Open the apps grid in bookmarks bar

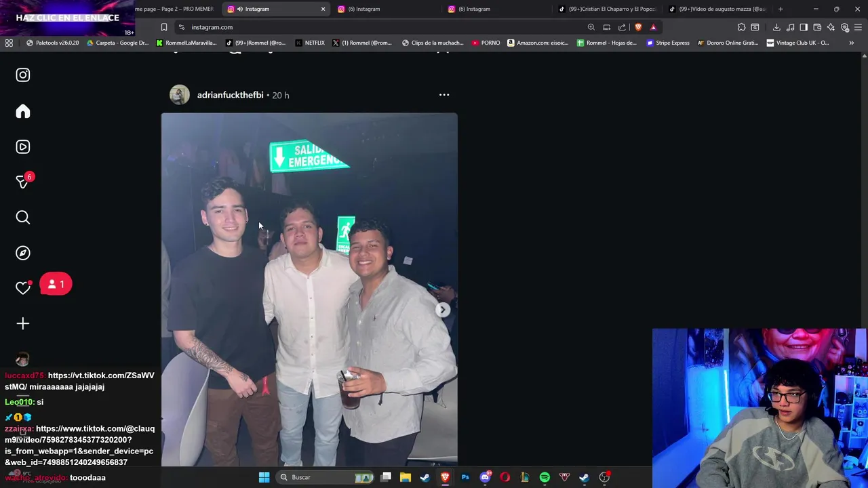(x=9, y=43)
